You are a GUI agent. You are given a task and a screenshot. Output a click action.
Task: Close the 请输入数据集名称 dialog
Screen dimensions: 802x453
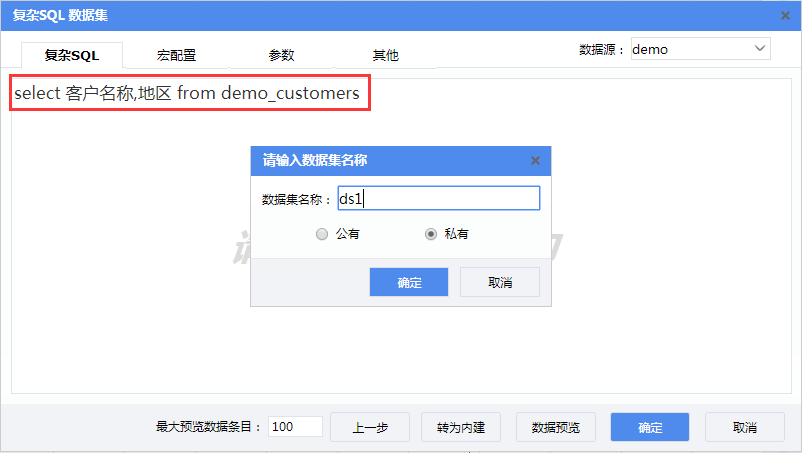tap(535, 160)
